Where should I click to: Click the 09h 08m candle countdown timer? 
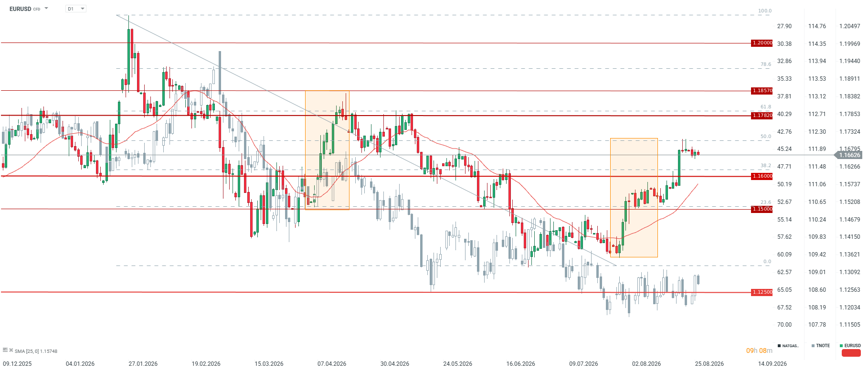pos(759,351)
